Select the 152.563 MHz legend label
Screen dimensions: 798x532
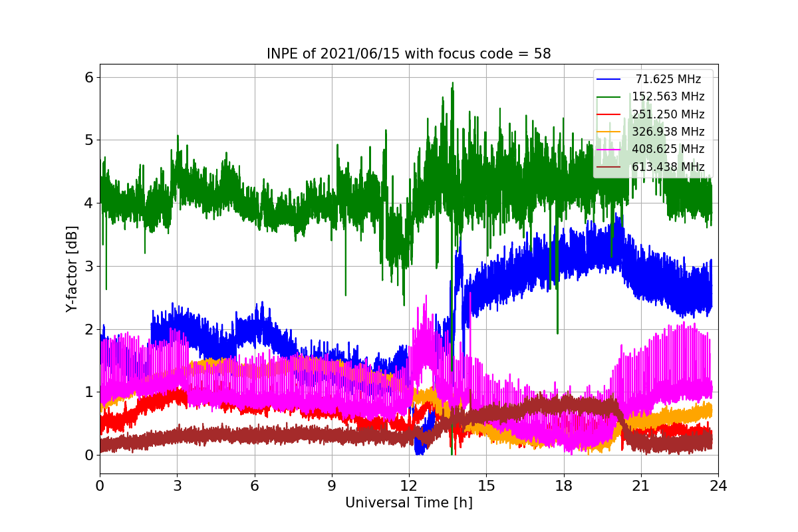[668, 96]
